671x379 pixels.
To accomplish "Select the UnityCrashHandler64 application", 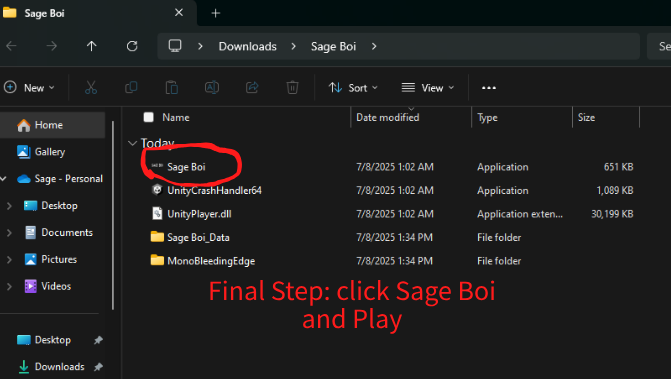I will pyautogui.click(x=214, y=190).
